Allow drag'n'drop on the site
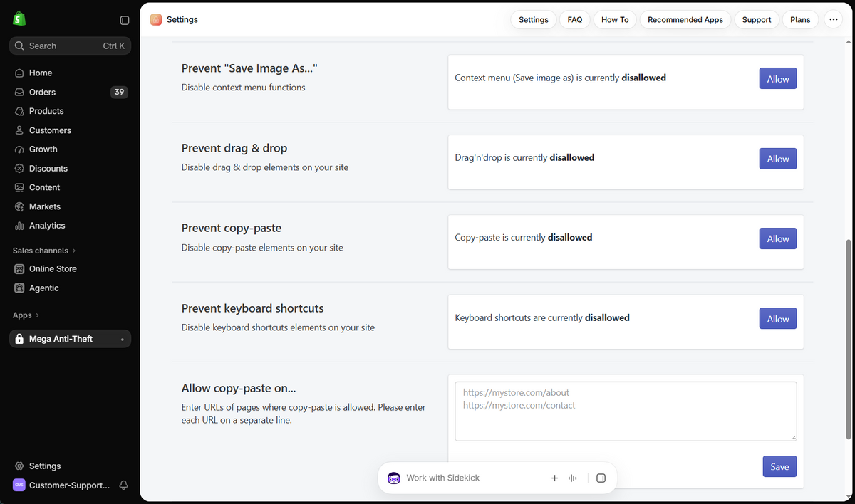Viewport: 855px width, 504px height. [778, 159]
